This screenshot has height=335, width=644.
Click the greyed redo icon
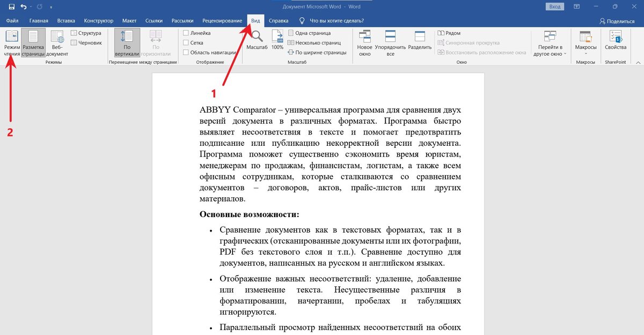pyautogui.click(x=39, y=6)
